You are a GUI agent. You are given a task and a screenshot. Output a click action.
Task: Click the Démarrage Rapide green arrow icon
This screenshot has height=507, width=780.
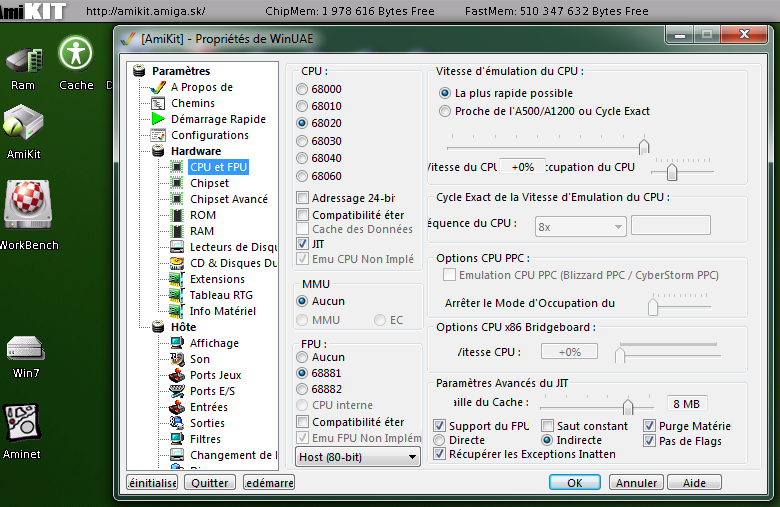tap(158, 119)
